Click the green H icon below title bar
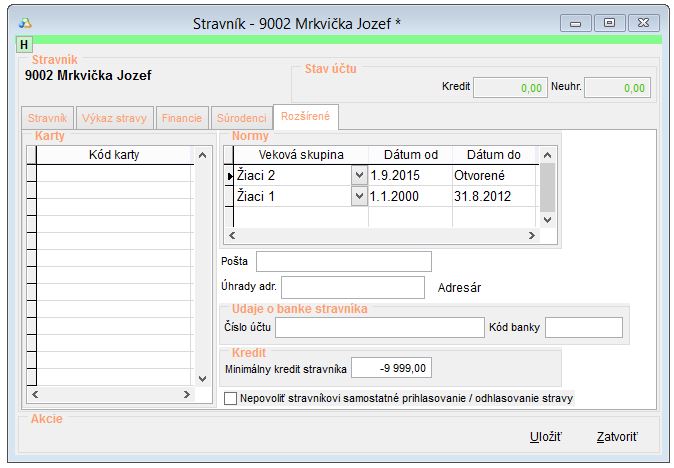The height and width of the screenshot is (468, 674). point(24,44)
